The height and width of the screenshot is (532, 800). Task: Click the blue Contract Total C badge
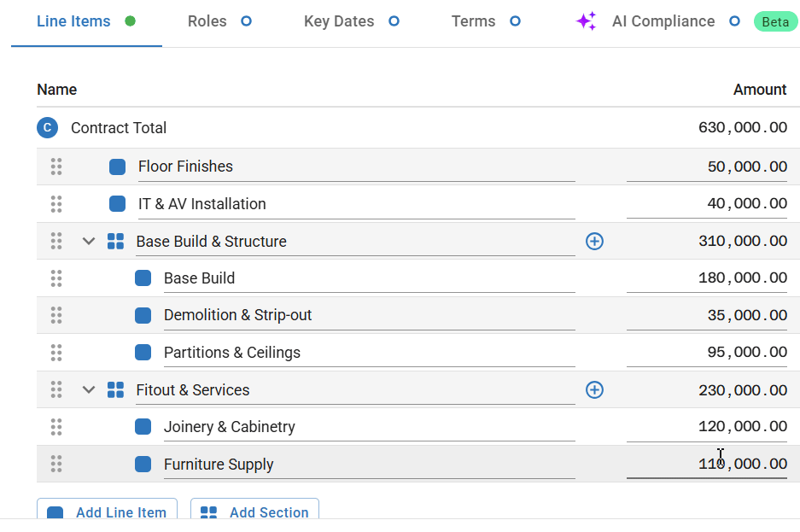pyautogui.click(x=47, y=128)
